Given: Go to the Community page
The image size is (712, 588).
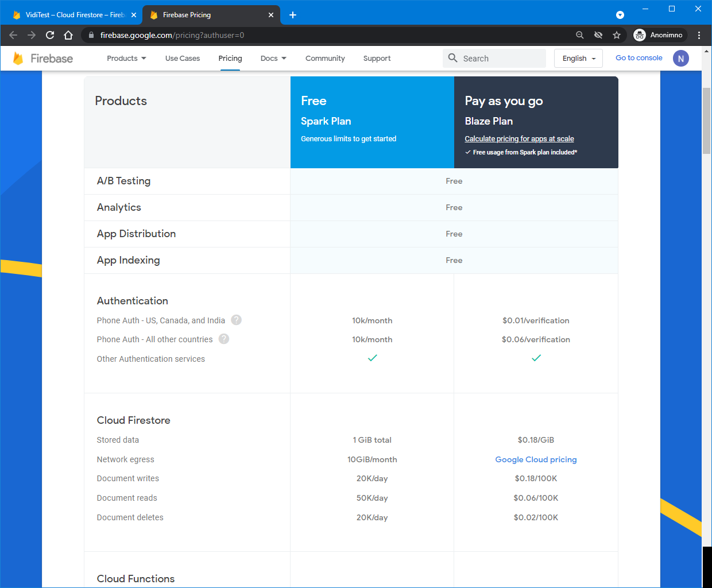Looking at the screenshot, I should coord(325,58).
